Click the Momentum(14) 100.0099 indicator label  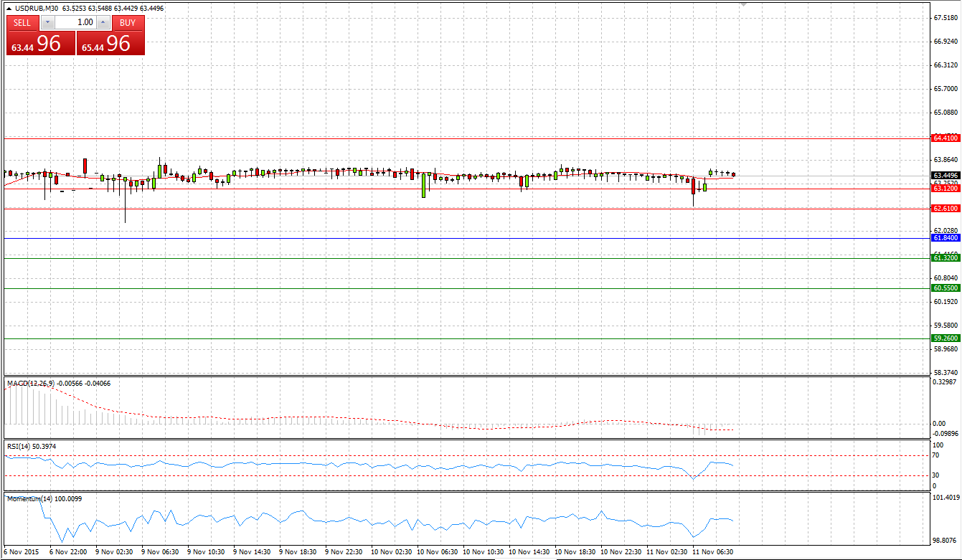tap(44, 498)
